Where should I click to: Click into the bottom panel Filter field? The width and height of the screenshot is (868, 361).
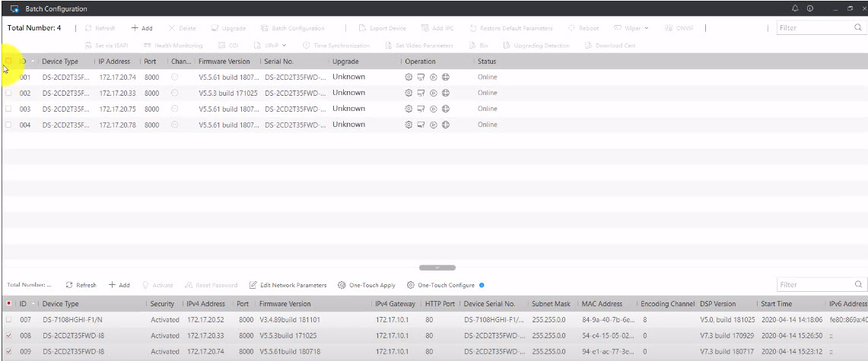tap(814, 285)
